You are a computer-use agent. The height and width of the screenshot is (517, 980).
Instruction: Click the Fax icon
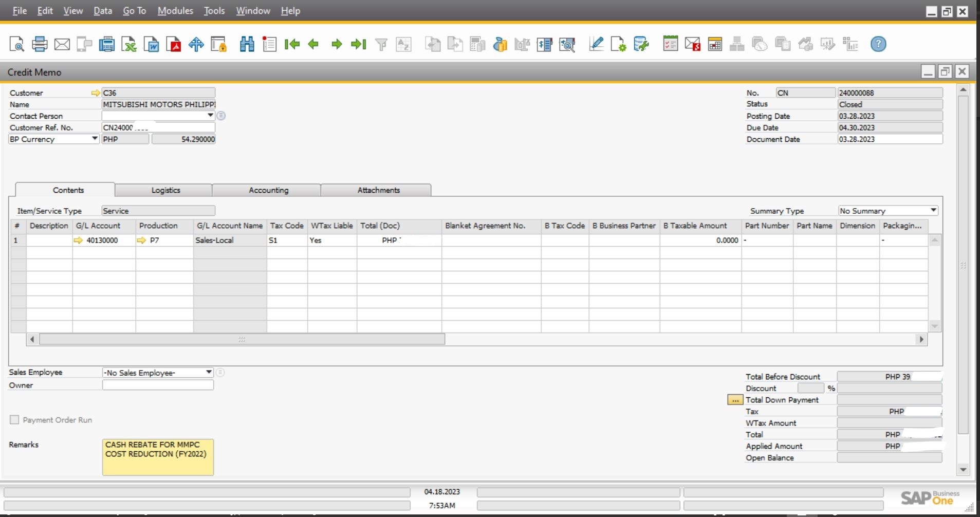tap(106, 44)
